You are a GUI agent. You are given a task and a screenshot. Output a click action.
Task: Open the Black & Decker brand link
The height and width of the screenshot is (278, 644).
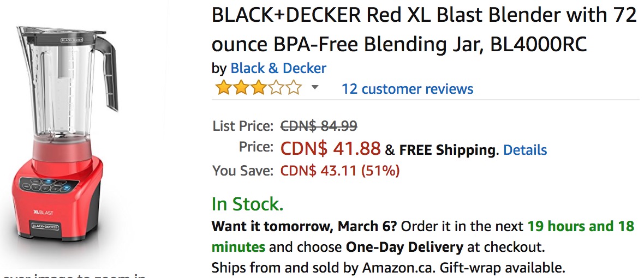tap(278, 68)
